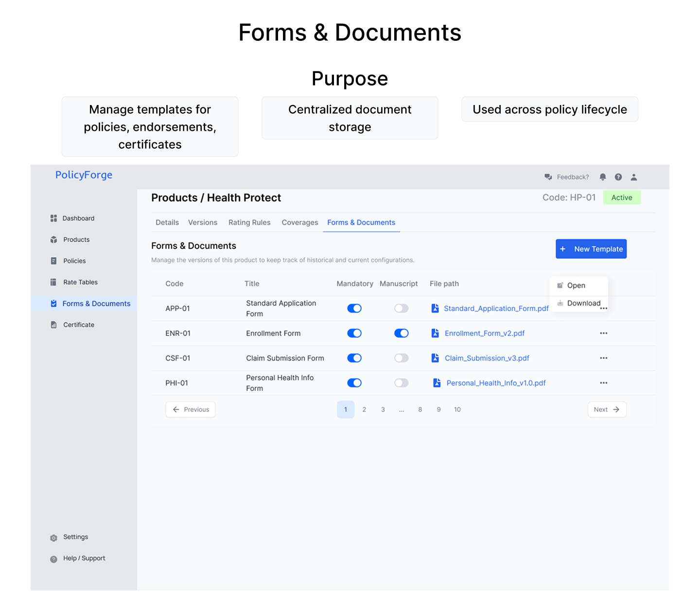This screenshot has height=616, width=700.
Task: Select Download from the context menu
Action: click(583, 303)
